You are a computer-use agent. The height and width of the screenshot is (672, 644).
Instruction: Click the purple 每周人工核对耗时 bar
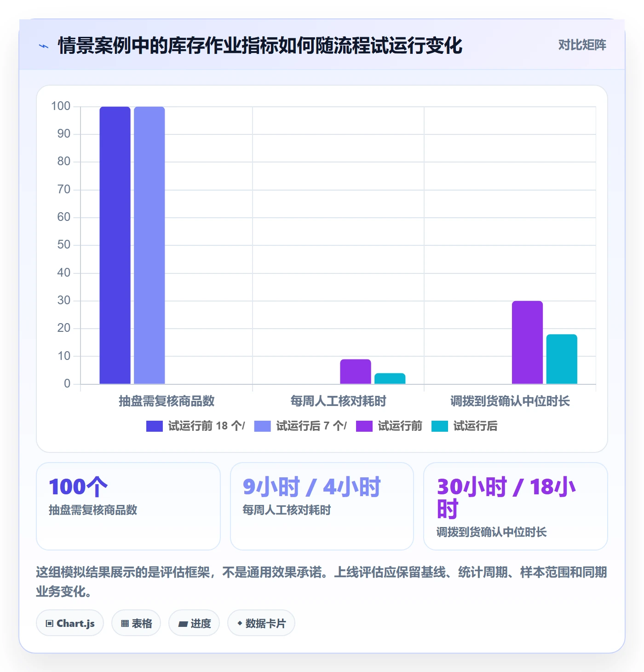[356, 371]
